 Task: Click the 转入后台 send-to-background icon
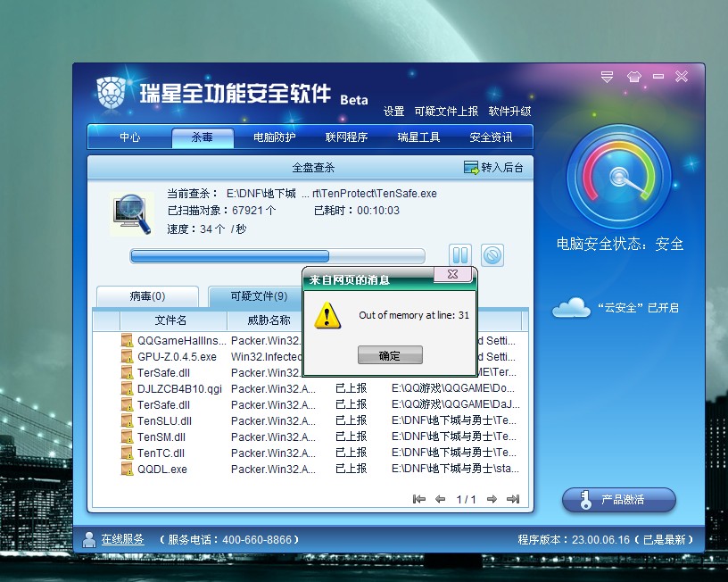click(x=471, y=168)
